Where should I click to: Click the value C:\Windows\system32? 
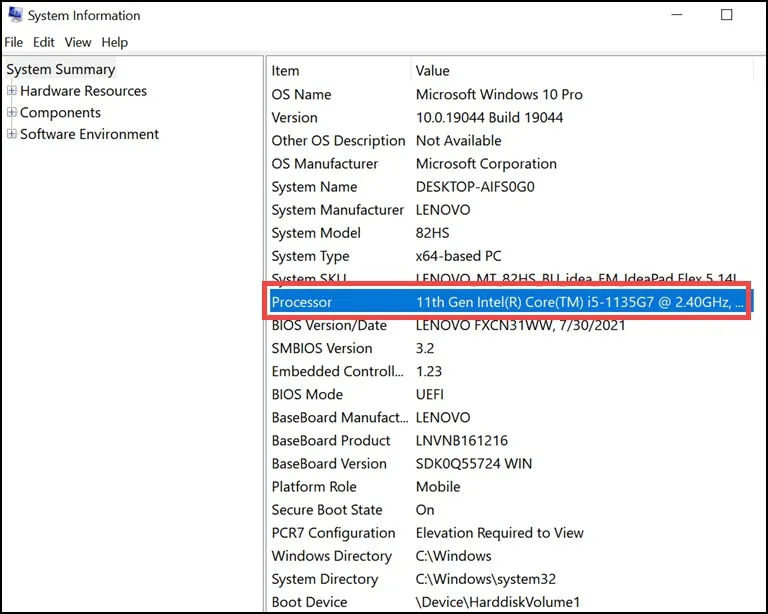point(486,578)
